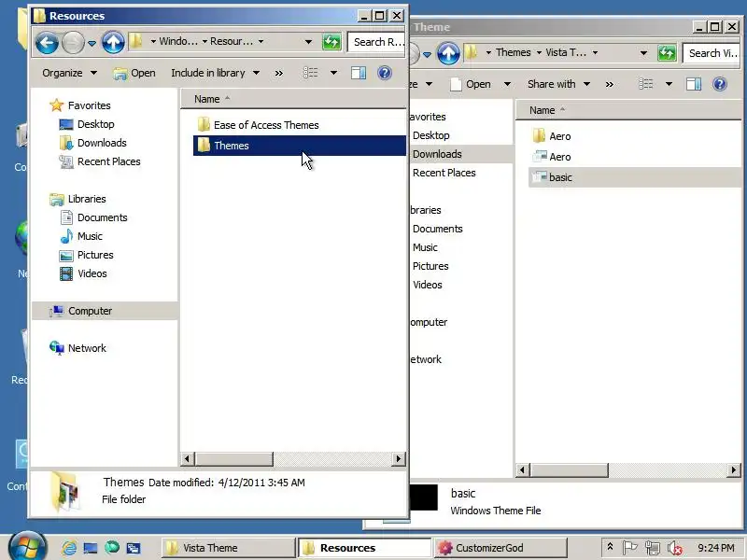Open Action Center flag in tray
747x560 pixels.
coord(629,548)
